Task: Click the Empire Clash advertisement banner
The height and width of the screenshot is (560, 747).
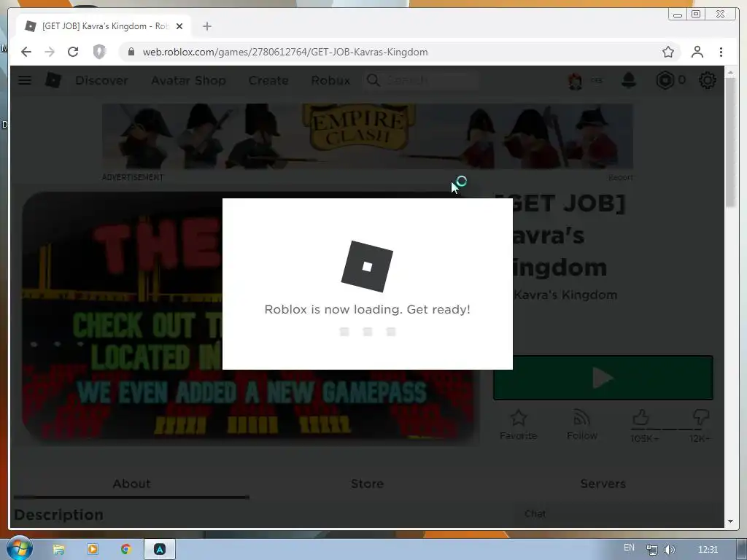Action: [x=368, y=136]
